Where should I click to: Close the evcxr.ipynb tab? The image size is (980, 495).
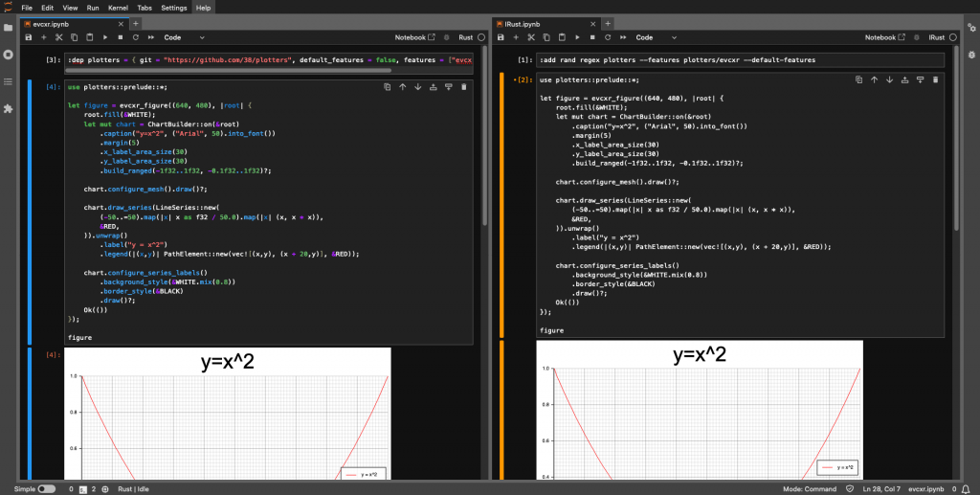(x=120, y=24)
